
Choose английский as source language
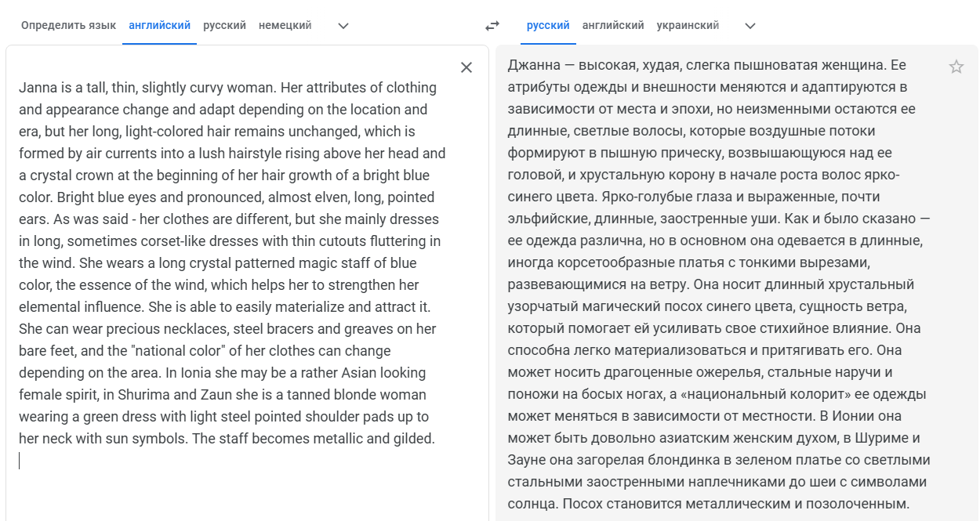pyautogui.click(x=159, y=25)
